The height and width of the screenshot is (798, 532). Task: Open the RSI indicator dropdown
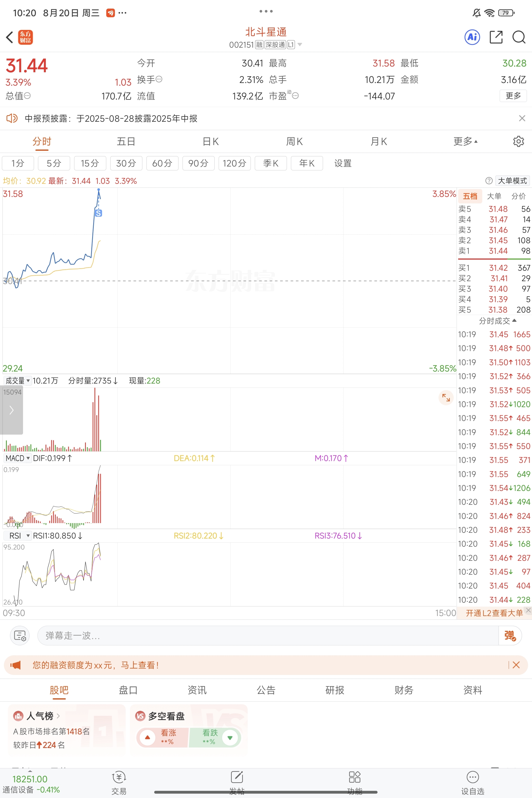click(x=18, y=535)
